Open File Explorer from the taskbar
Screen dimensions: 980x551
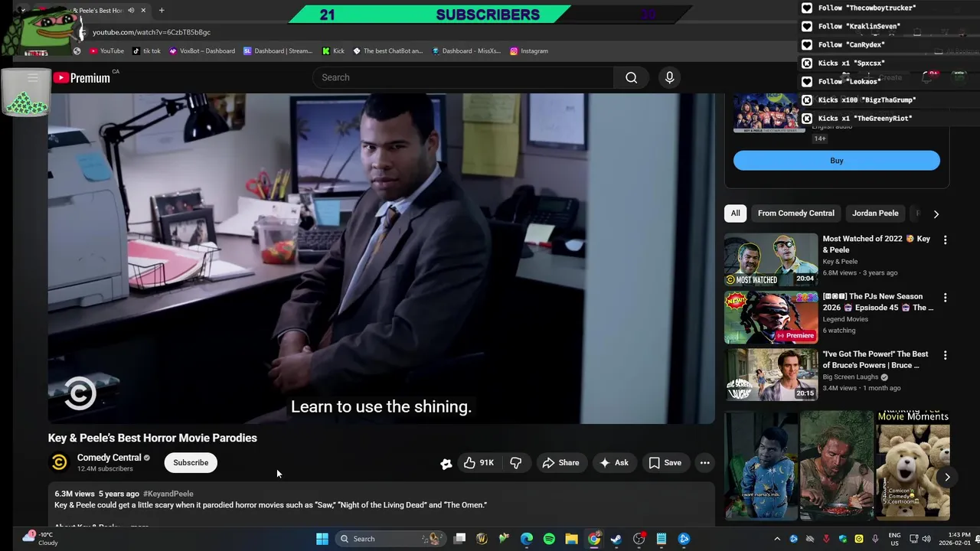point(571,539)
